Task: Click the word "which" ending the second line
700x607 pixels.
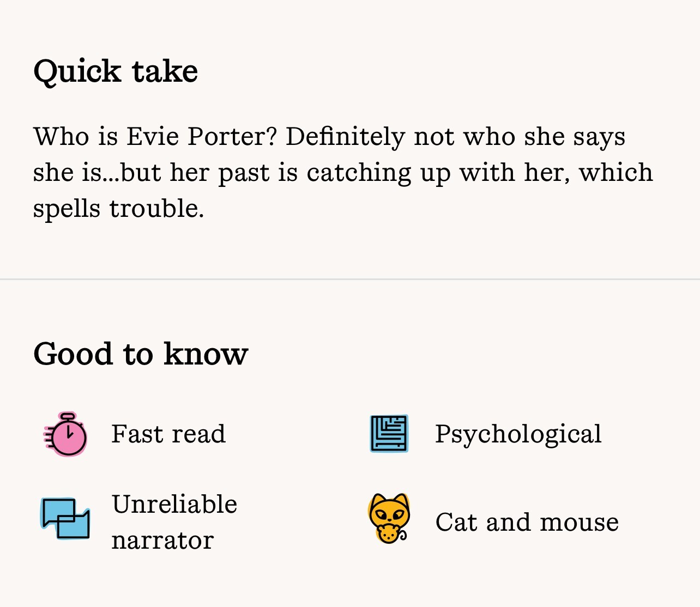Action: pos(616,172)
